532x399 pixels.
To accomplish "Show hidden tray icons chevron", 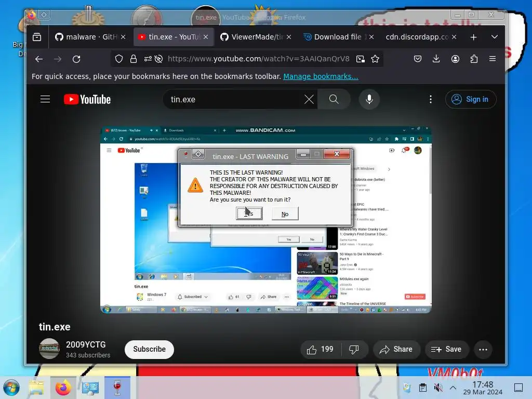I will click(453, 388).
